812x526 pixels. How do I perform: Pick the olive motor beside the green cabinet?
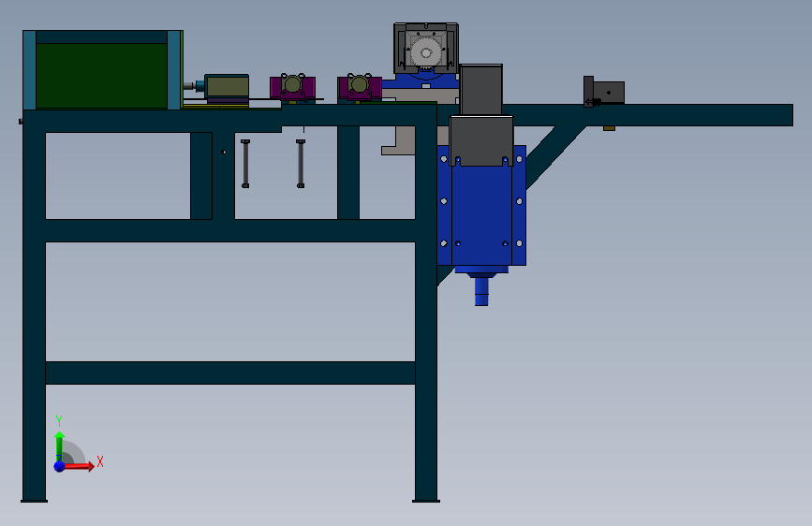click(x=228, y=86)
